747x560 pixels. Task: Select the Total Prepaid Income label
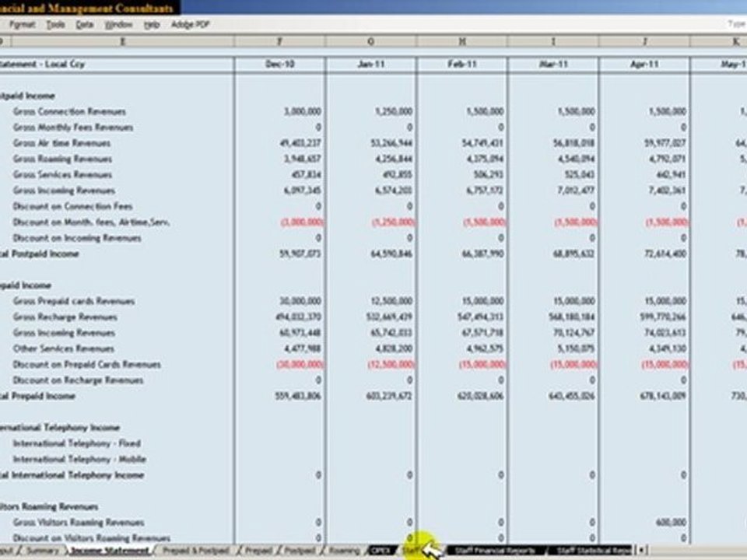point(37,396)
